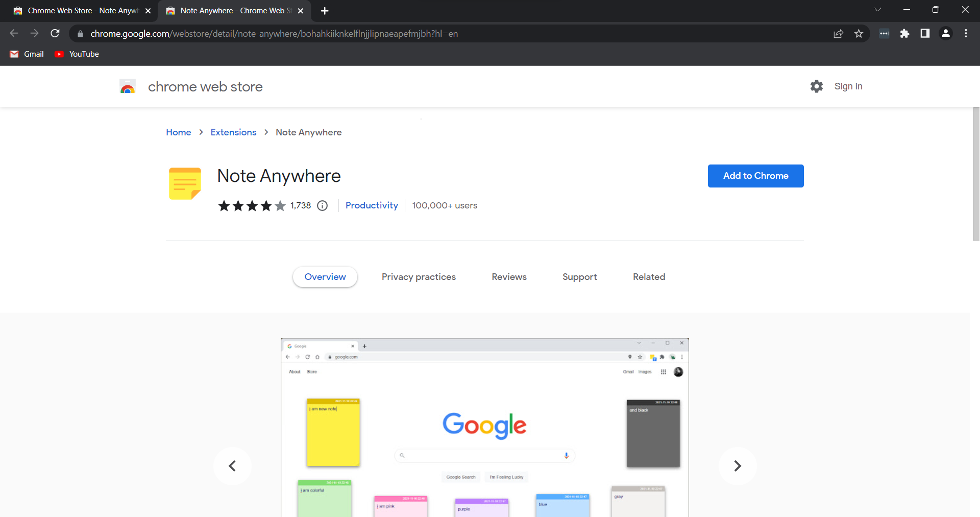This screenshot has width=980, height=517.
Task: Open the tab search dropdown chevron
Action: pyautogui.click(x=878, y=10)
